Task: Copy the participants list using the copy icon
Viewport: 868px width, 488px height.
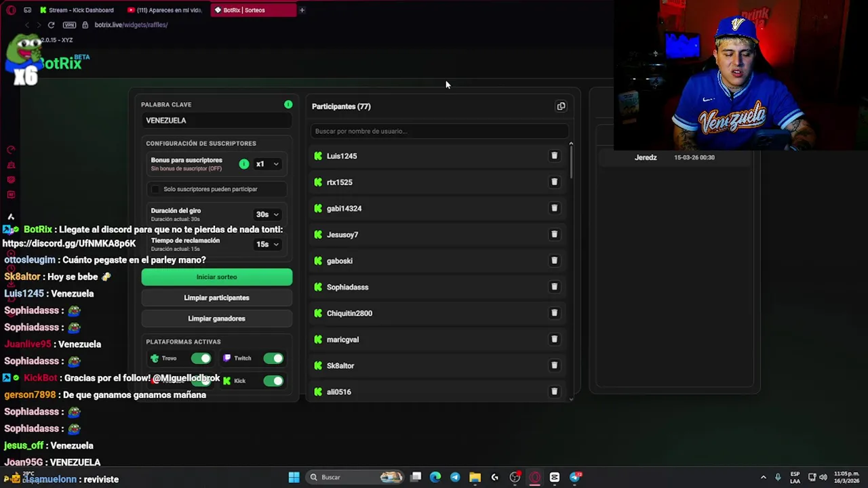Action: pyautogui.click(x=561, y=106)
